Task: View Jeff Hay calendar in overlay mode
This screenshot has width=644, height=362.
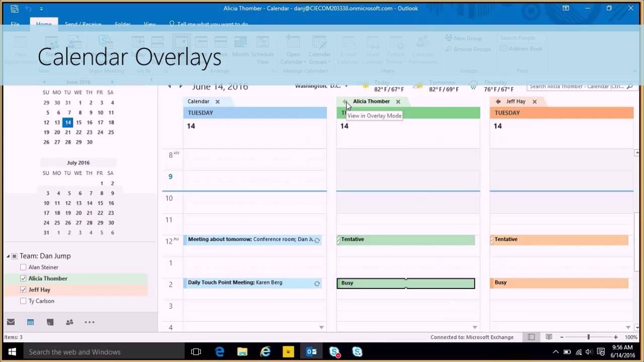Action: click(498, 102)
